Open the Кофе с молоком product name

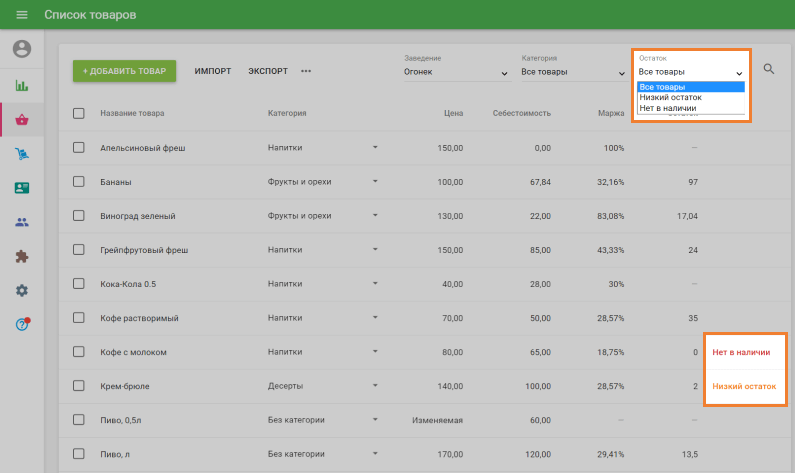click(x=133, y=352)
